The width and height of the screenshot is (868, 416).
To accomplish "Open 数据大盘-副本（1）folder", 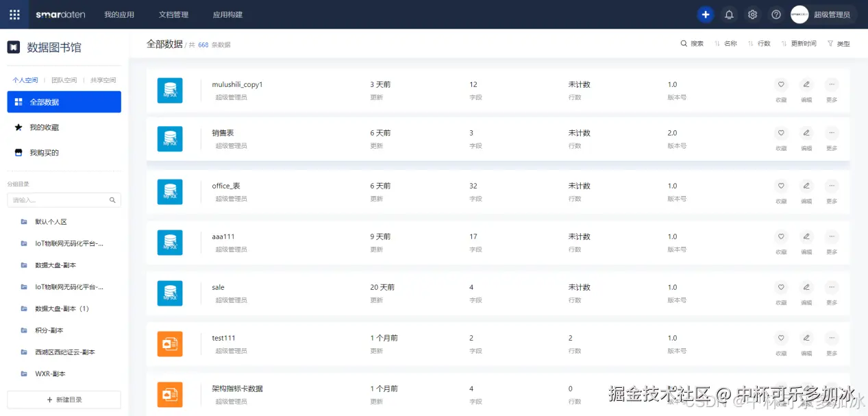I will [64, 308].
